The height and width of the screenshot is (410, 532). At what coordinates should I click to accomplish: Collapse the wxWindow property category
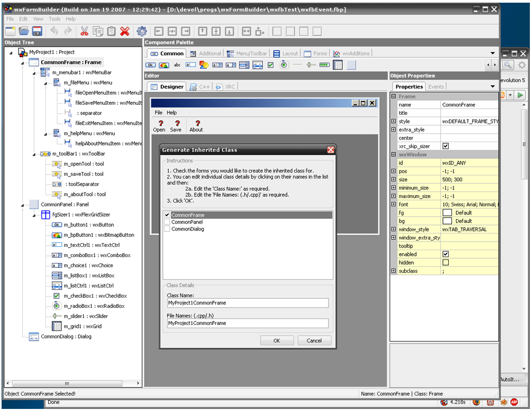[x=394, y=154]
